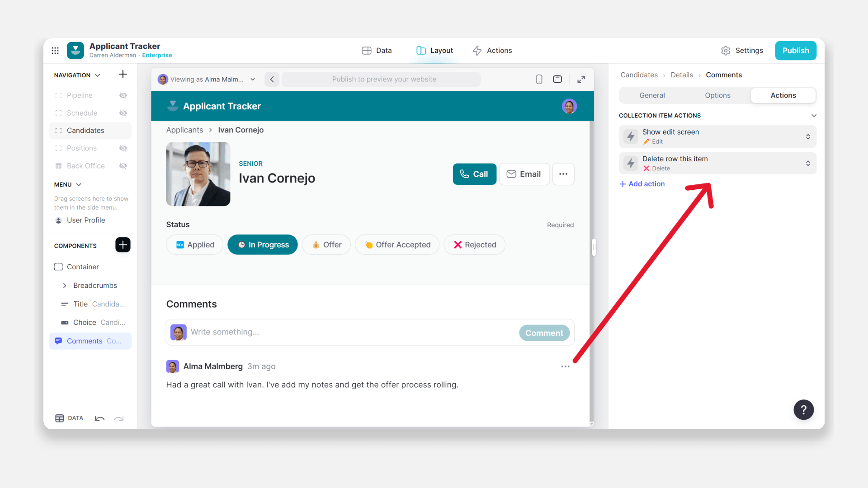Add a new component with plus icon

(x=123, y=245)
